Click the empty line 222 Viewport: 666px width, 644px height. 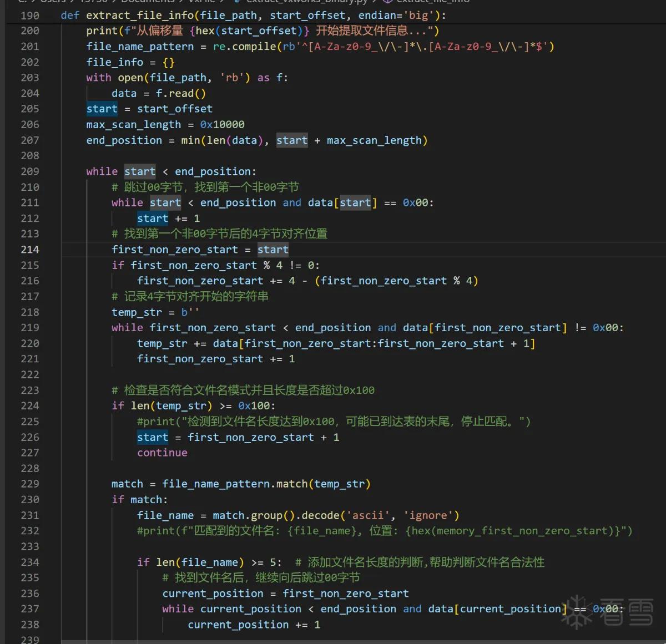(333, 374)
